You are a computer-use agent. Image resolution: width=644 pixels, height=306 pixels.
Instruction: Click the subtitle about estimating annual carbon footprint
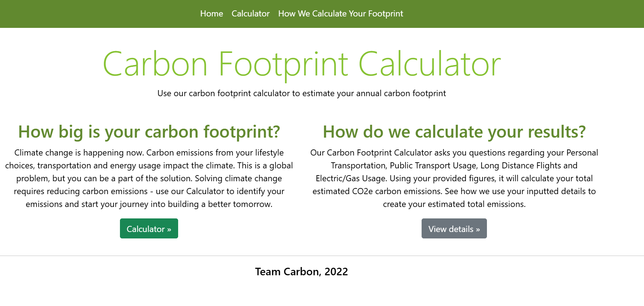click(x=301, y=93)
